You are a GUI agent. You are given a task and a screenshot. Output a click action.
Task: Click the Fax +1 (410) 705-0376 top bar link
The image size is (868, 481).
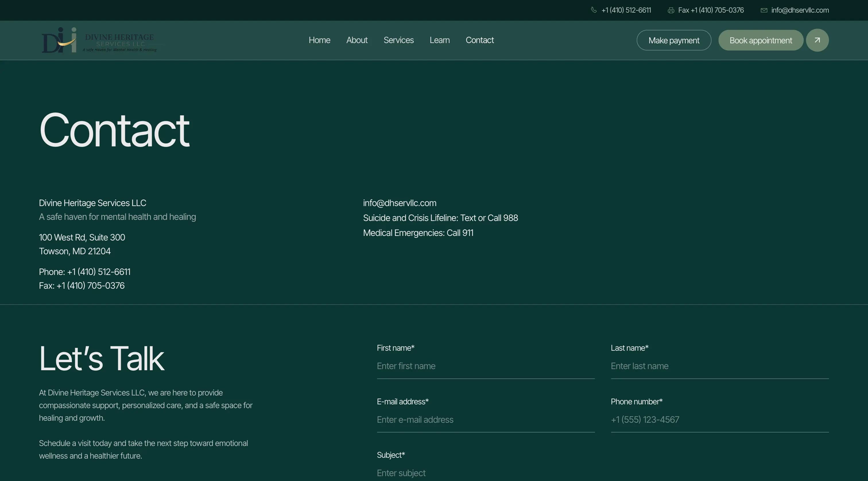click(x=711, y=10)
